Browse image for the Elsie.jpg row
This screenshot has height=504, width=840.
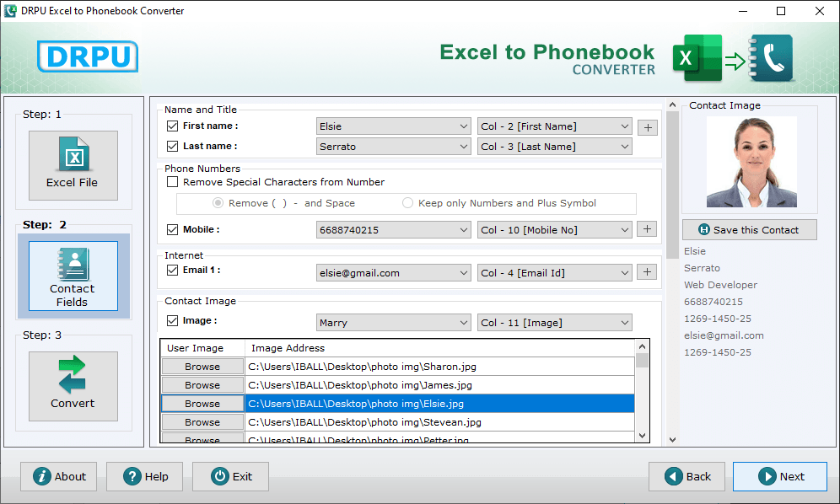202,404
